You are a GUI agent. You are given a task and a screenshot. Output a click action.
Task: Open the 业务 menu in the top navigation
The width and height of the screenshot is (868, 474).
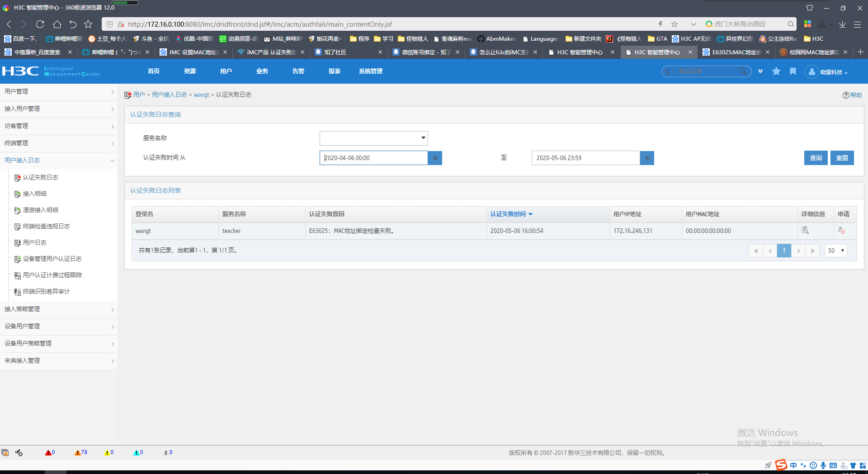(262, 71)
